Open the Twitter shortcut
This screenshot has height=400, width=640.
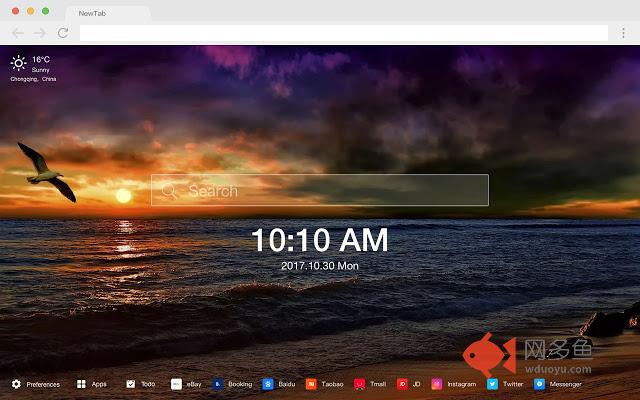pos(492,384)
